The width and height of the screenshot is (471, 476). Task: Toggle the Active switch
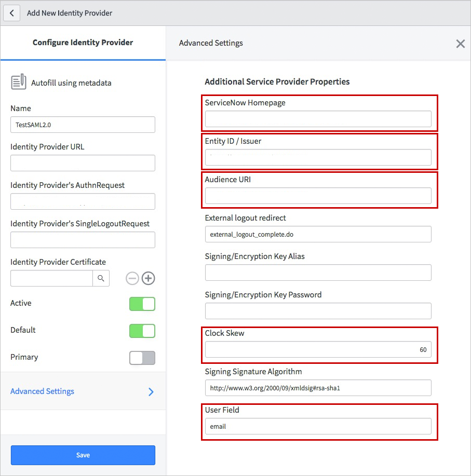142,304
